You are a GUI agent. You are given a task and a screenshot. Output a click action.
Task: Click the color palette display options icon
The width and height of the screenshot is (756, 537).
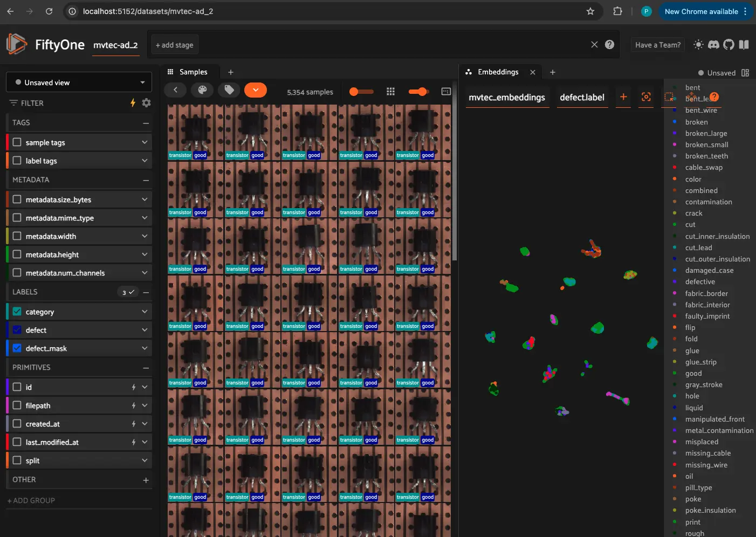point(203,90)
